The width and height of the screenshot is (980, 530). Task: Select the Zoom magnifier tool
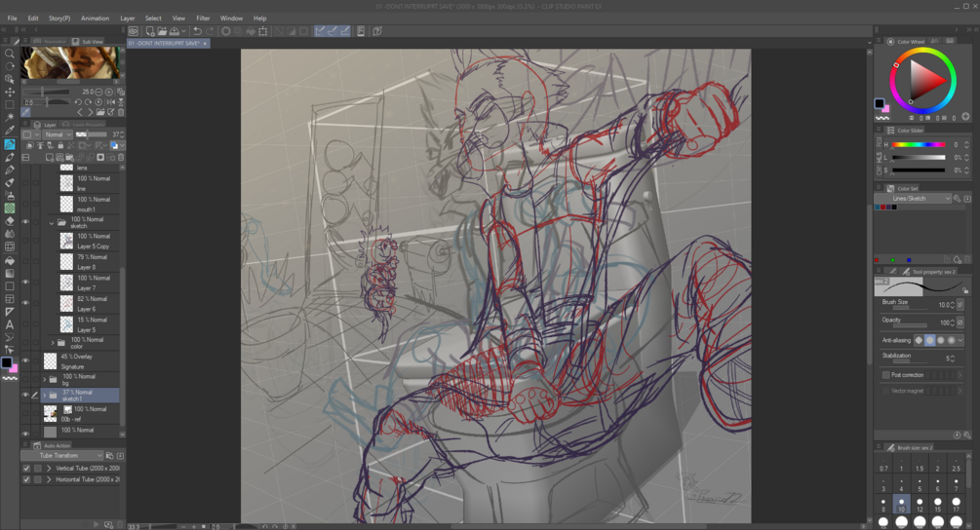click(10, 53)
